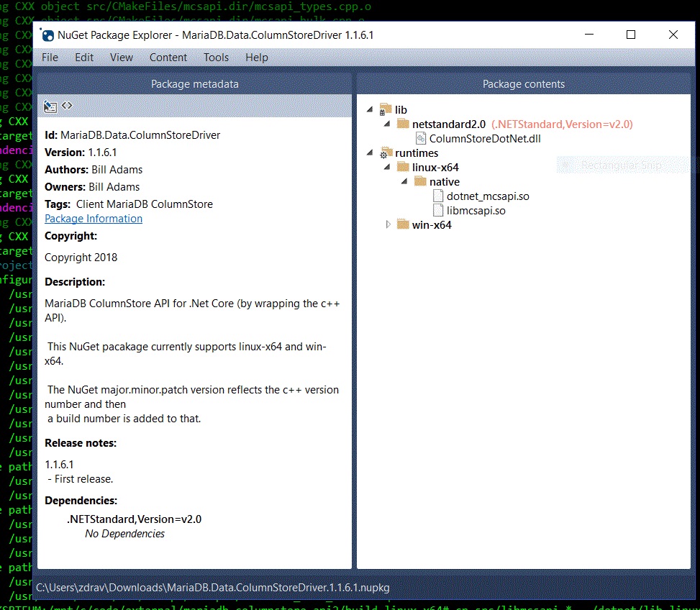Open the Tools menu
Viewport: 700px width, 610px height.
[x=216, y=58]
